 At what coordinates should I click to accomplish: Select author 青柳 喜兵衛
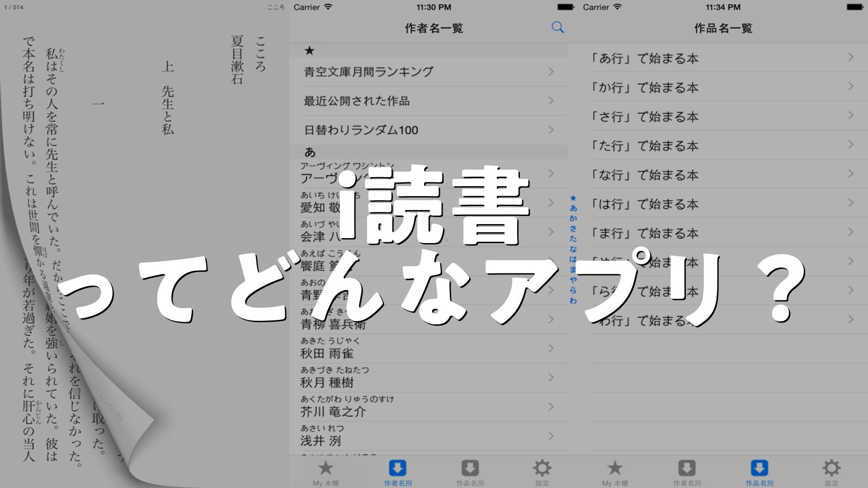tap(429, 319)
